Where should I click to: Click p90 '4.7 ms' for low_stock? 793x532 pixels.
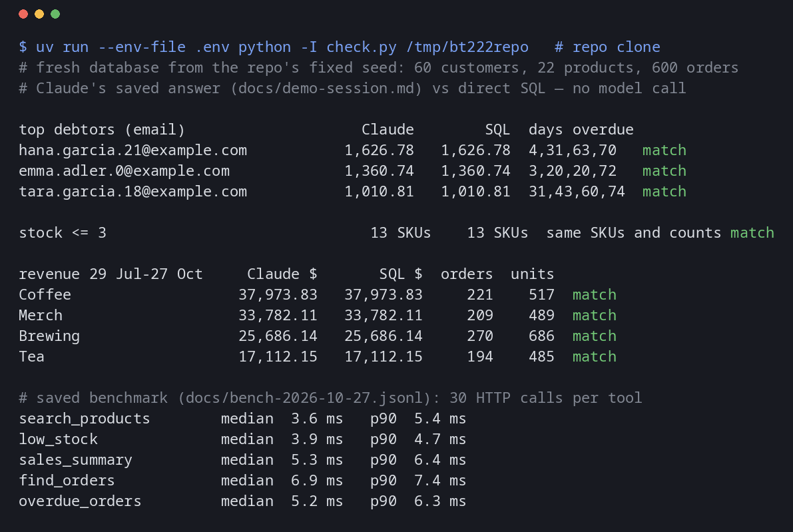440,440
